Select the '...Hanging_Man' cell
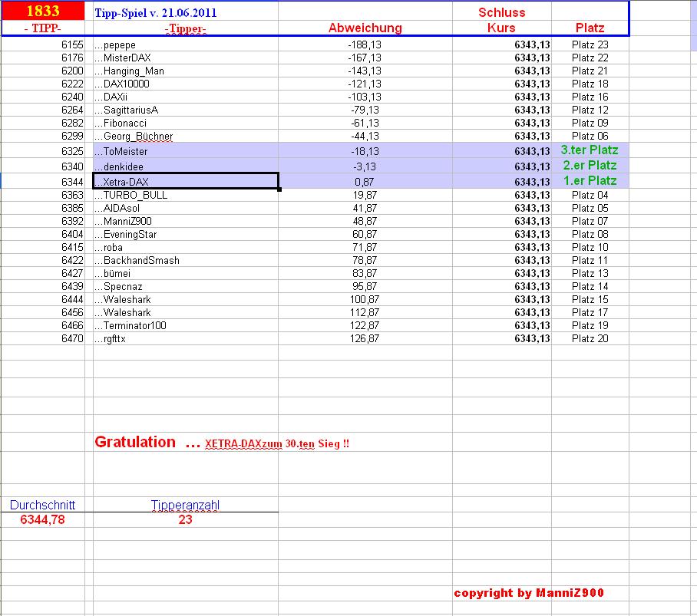 tap(185, 71)
